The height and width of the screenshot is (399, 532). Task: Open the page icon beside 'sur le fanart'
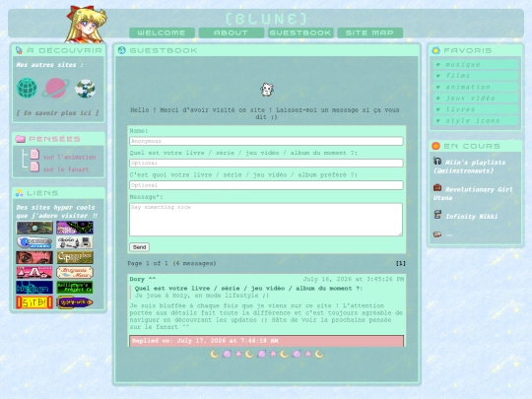(x=34, y=166)
